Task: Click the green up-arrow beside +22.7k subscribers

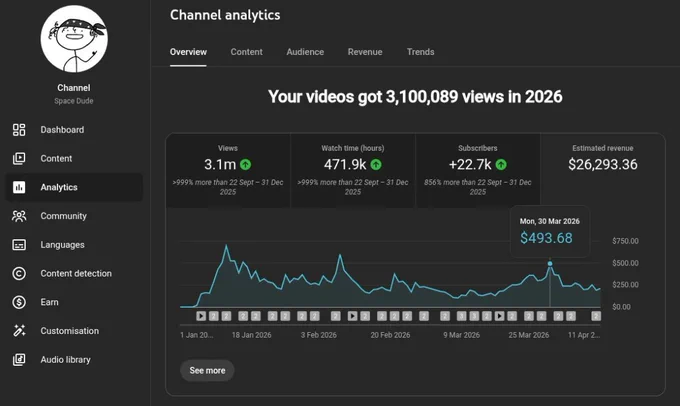Action: click(501, 164)
